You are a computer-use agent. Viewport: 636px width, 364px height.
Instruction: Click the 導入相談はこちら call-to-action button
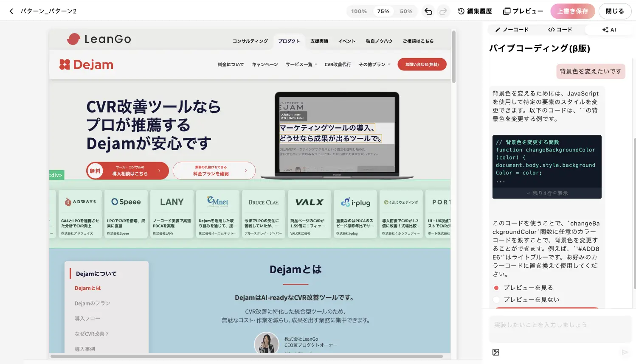tap(127, 171)
